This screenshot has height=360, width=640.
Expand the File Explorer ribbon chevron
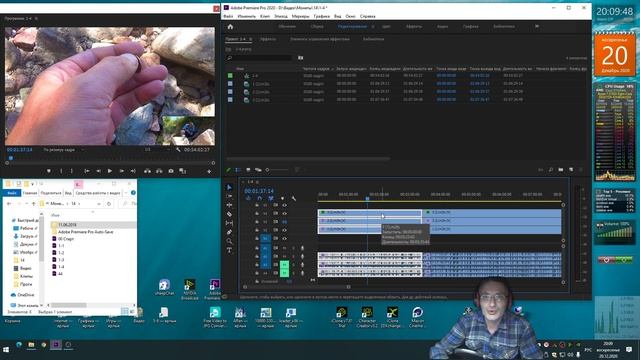click(x=127, y=193)
